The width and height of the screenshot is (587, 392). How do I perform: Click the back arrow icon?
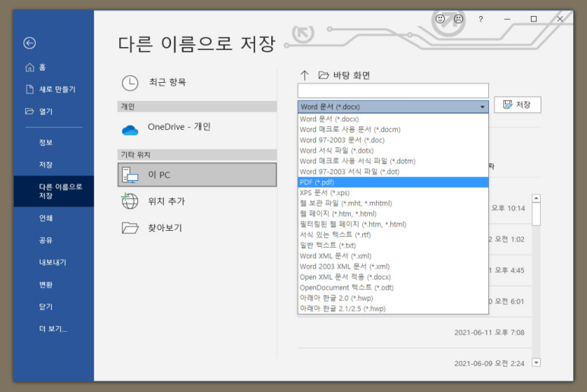pos(30,43)
